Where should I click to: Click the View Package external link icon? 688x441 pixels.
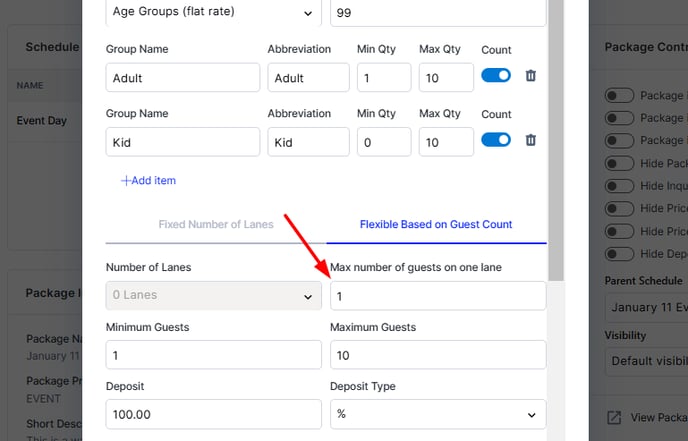coord(614,417)
